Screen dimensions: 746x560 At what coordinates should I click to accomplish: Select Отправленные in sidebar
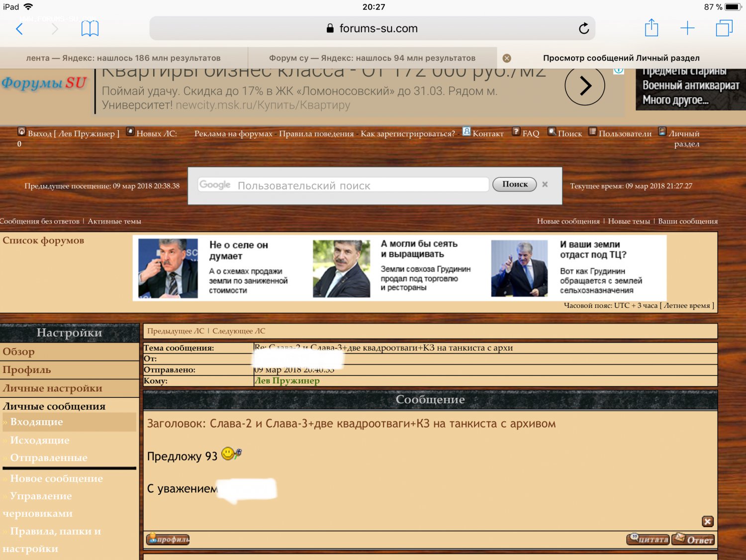(x=49, y=458)
